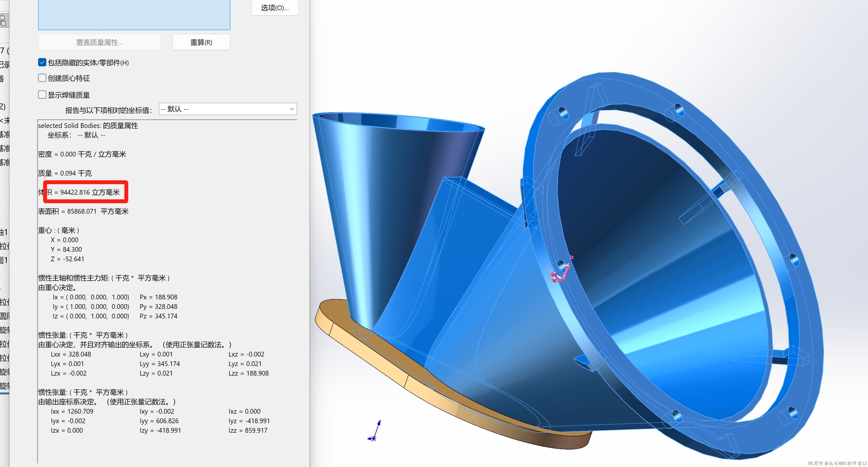
Task: Select the 'Y = 84.300' centroid value
Action: 66,249
